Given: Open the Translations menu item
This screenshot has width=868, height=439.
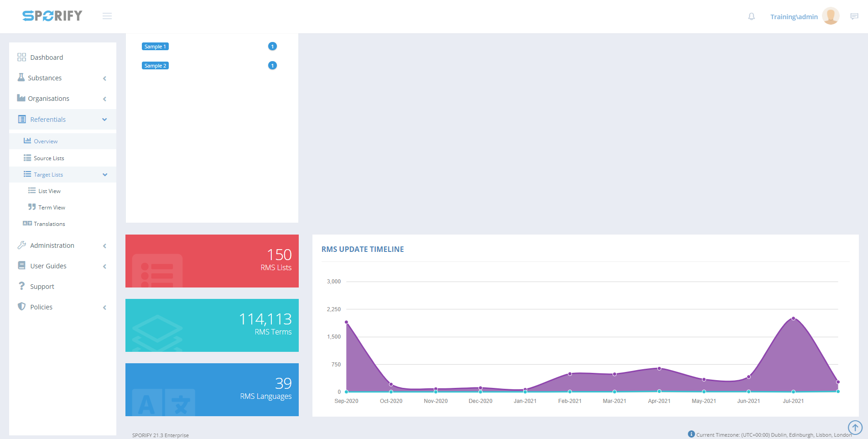Looking at the screenshot, I should pyautogui.click(x=49, y=224).
